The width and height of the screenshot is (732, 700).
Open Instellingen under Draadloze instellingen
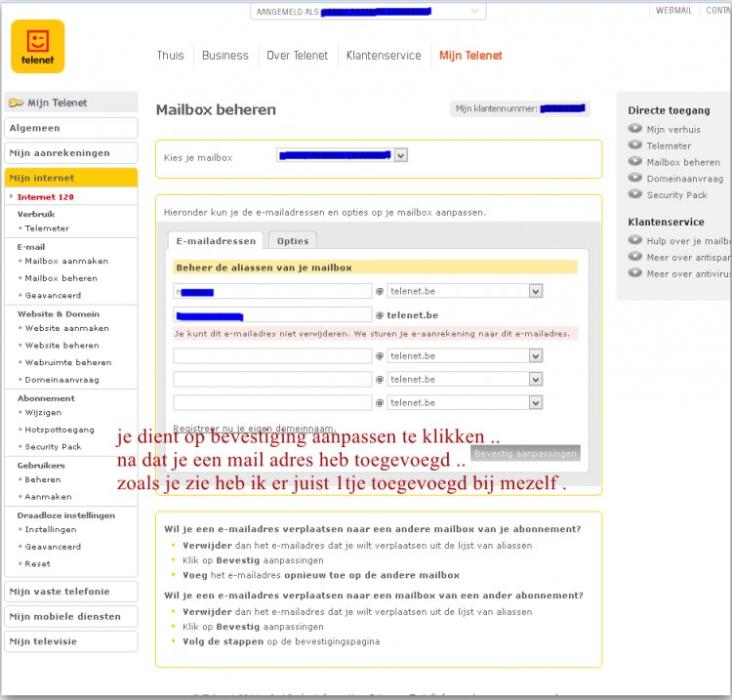pos(51,529)
